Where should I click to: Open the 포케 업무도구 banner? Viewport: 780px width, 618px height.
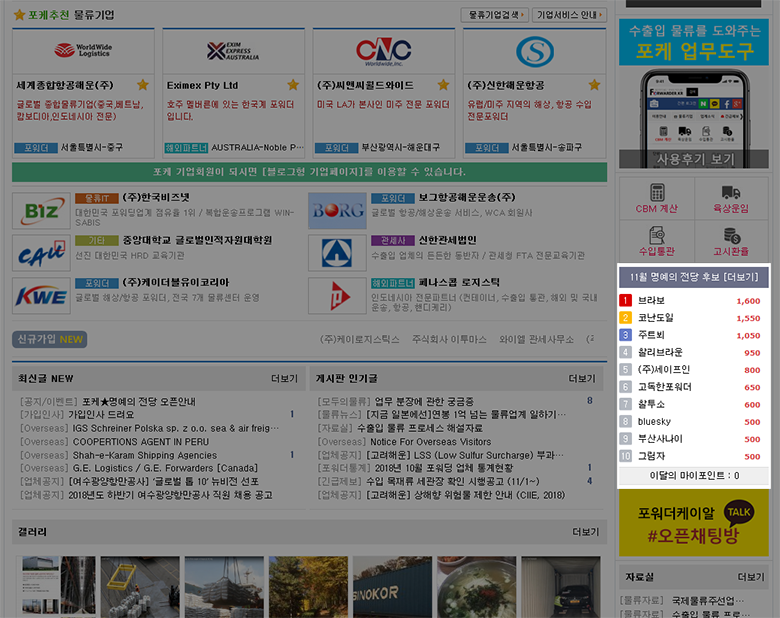pos(694,42)
